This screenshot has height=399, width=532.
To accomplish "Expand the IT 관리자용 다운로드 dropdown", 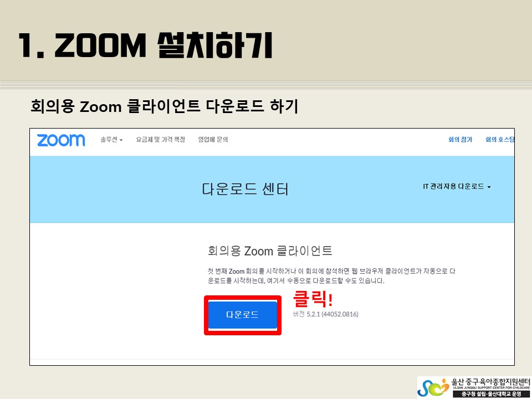I will click(457, 187).
